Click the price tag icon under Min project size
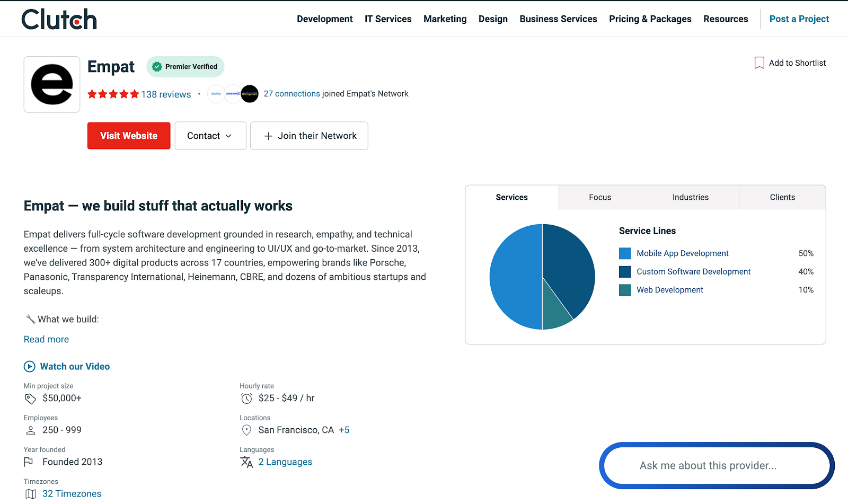Viewport: 848px width, 504px height. pos(30,398)
